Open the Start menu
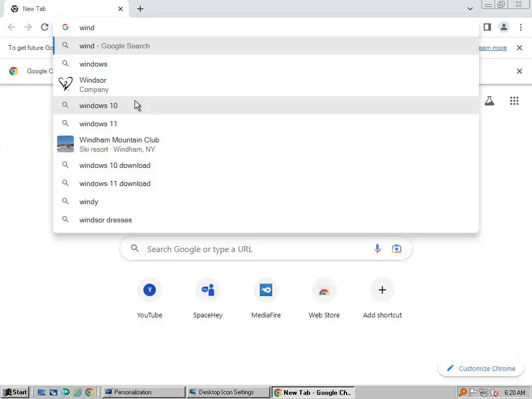This screenshot has width=532, height=399. [x=15, y=392]
